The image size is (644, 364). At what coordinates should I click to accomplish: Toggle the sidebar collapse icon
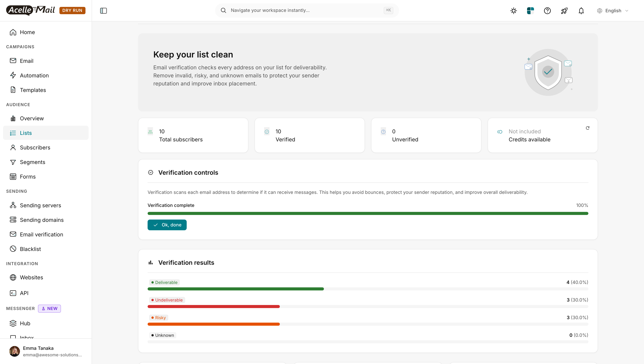click(x=103, y=11)
